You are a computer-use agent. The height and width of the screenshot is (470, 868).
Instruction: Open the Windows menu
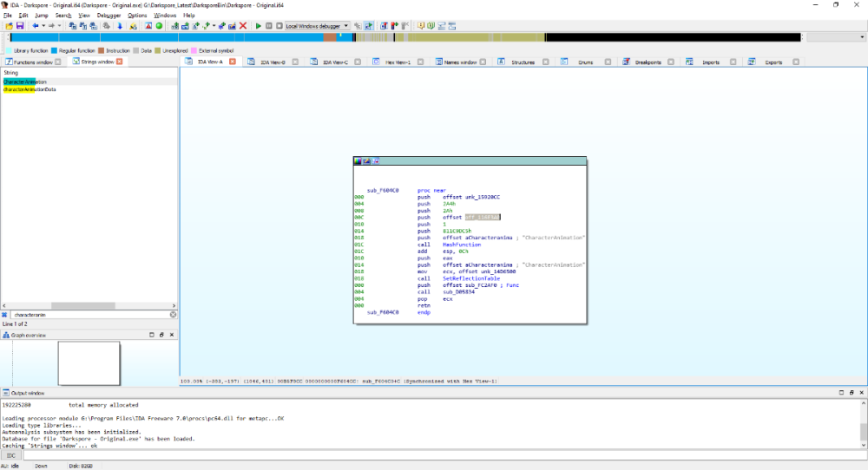[x=165, y=16]
